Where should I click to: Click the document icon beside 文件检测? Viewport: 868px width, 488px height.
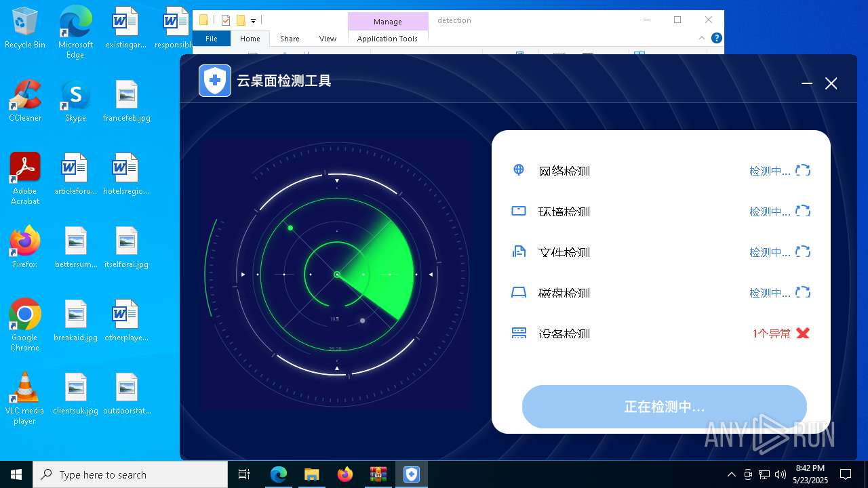tap(519, 251)
